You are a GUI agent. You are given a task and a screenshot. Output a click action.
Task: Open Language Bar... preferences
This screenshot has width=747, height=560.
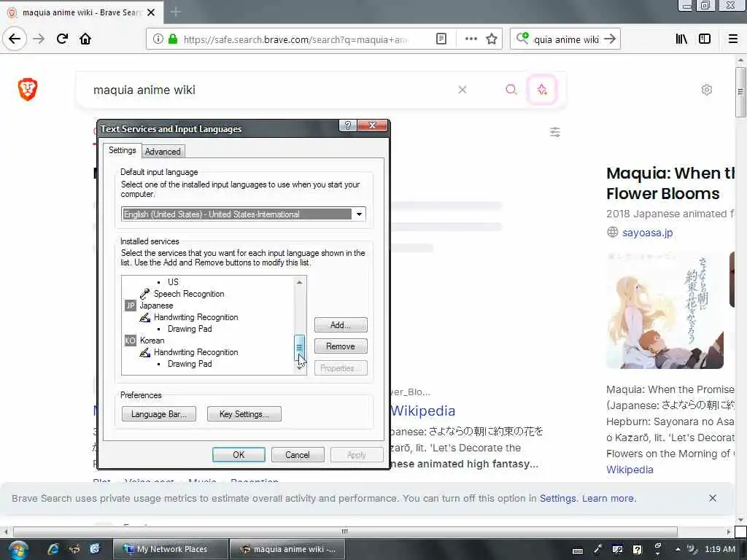point(158,414)
